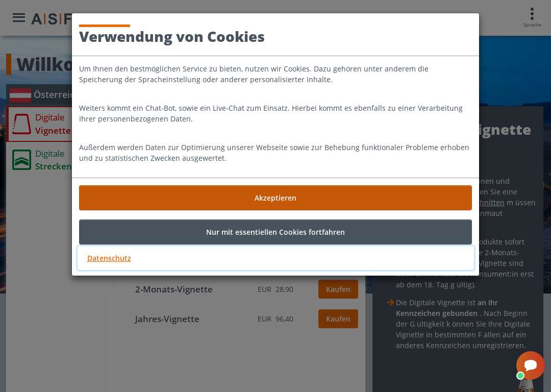Click the Jahres-Vignette product name
Screen dimensions: 551x392
[x=167, y=319]
